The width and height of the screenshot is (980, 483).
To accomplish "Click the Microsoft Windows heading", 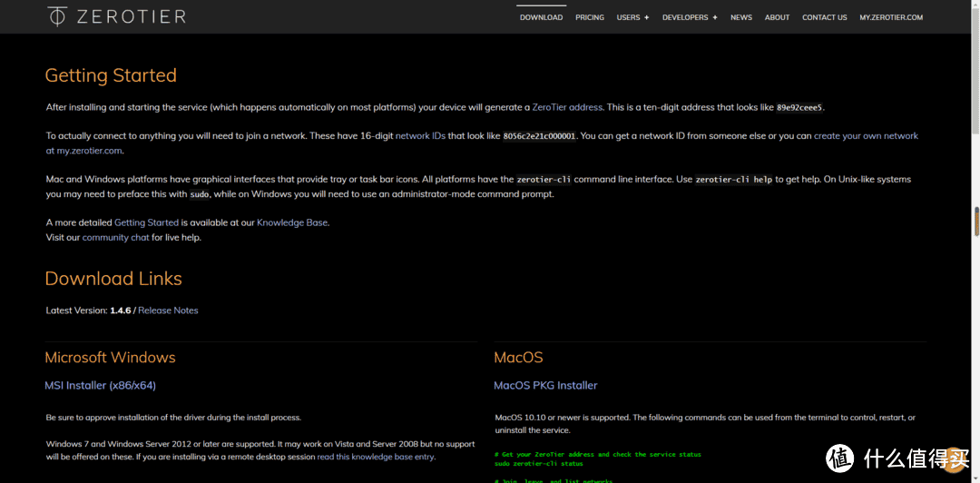I will [110, 358].
